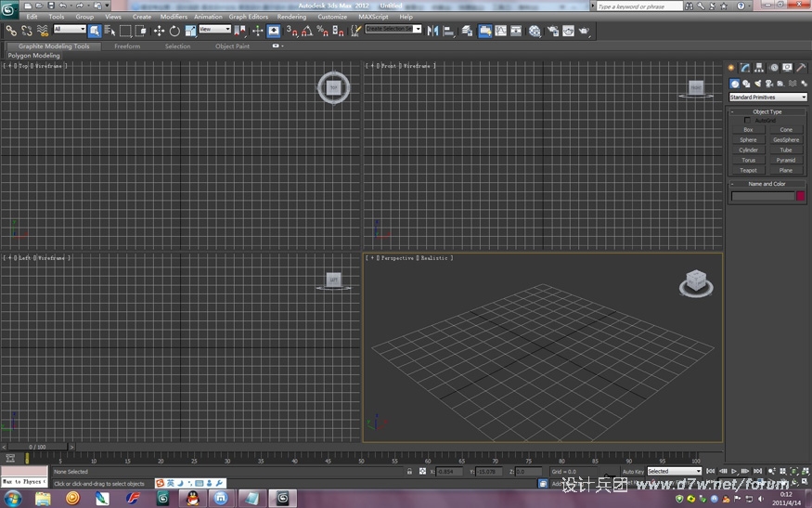
Task: Open the Select by Name list icon
Action: [x=110, y=31]
